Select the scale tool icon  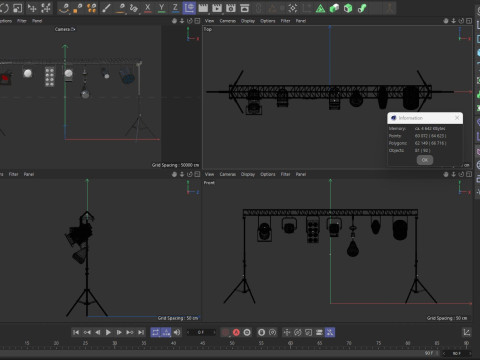pyautogui.click(x=17, y=8)
